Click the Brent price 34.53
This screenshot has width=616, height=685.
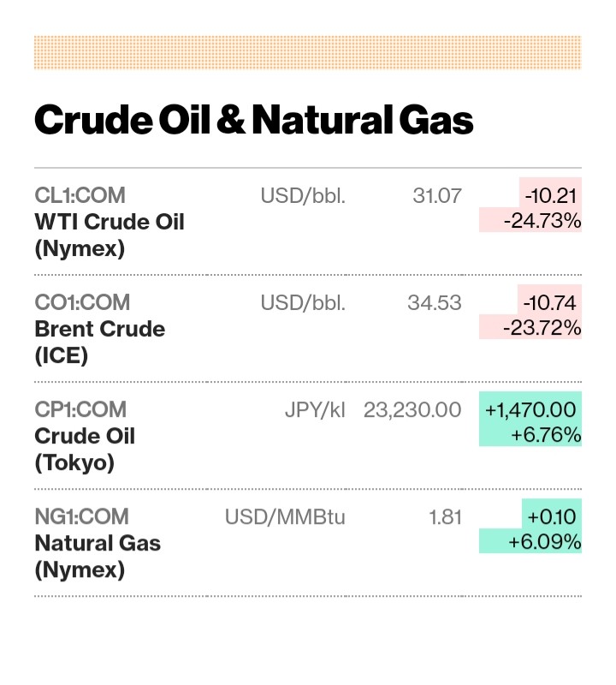click(x=436, y=302)
